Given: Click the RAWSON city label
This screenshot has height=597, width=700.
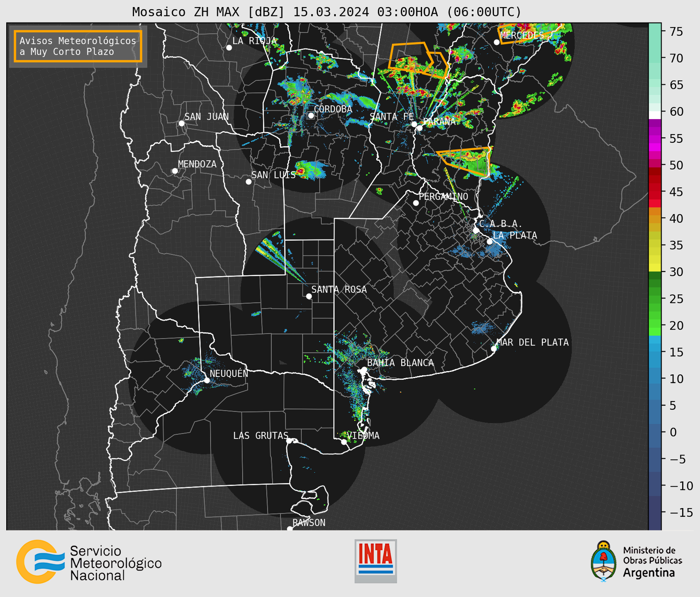Looking at the screenshot, I should coord(309,523).
